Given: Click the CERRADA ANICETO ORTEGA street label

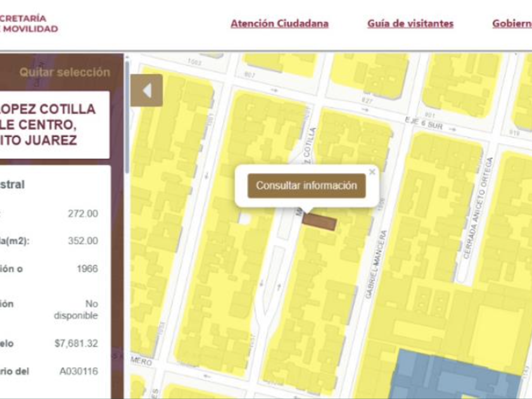Looking at the screenshot, I should [478, 208].
